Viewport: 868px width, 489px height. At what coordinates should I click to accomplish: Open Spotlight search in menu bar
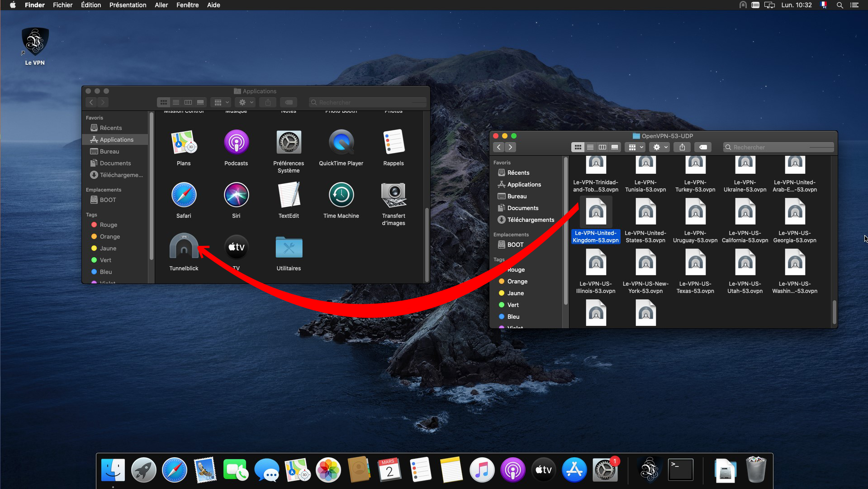[x=840, y=5]
